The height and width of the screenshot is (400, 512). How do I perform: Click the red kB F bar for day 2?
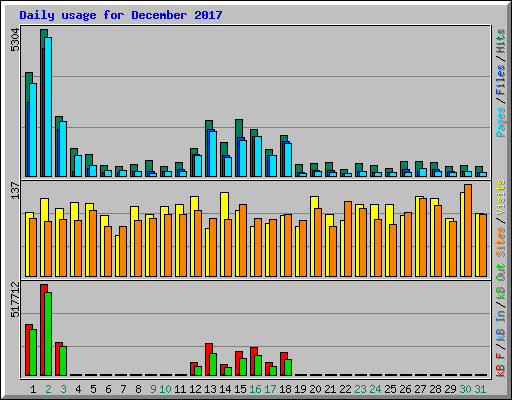click(42, 330)
